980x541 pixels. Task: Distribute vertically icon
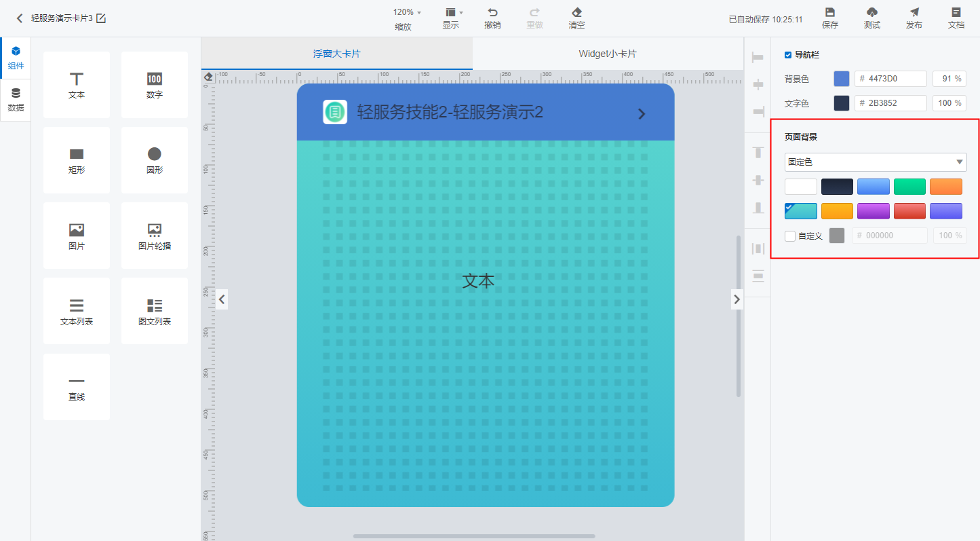758,276
